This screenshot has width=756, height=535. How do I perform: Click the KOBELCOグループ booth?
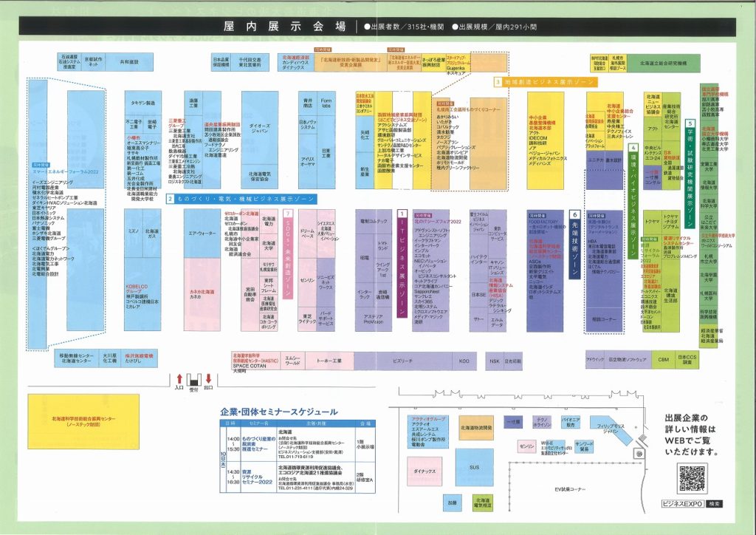pos(142,295)
